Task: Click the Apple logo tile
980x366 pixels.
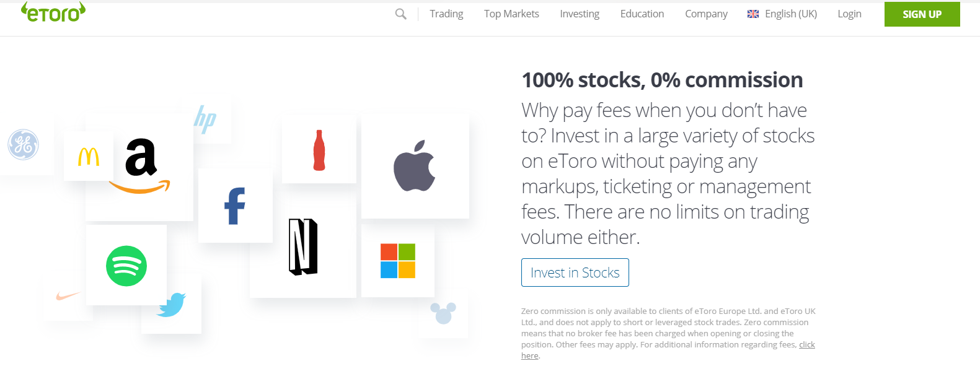Action: [x=415, y=166]
